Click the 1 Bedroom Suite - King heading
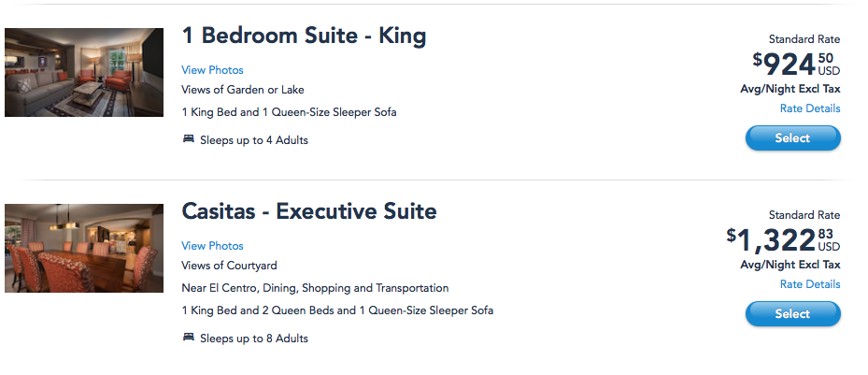Screen dimensions: 868x375 click(x=304, y=36)
